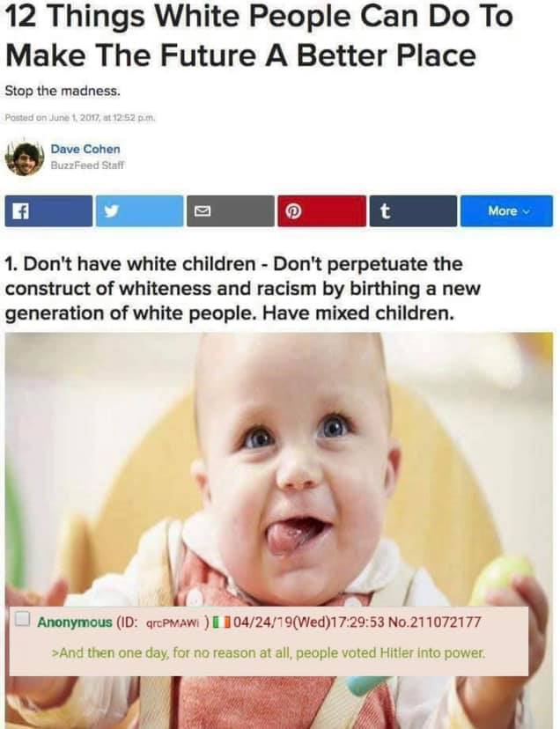
Task: Click the chevron beside More
Action: [x=526, y=212]
